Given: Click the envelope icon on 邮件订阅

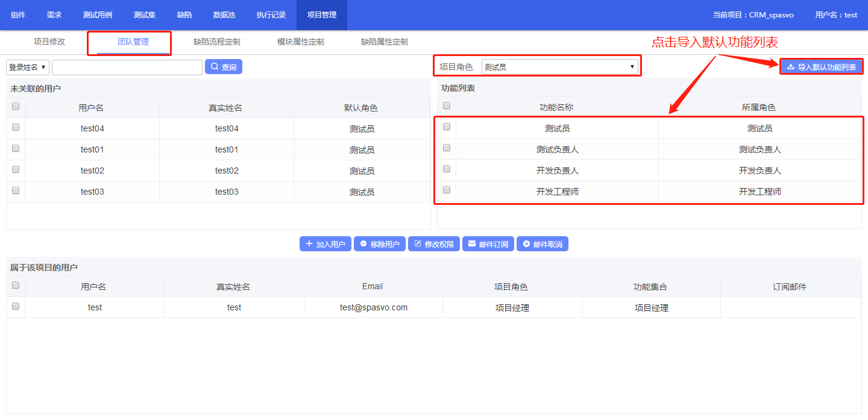Looking at the screenshot, I should pyautogui.click(x=472, y=244).
